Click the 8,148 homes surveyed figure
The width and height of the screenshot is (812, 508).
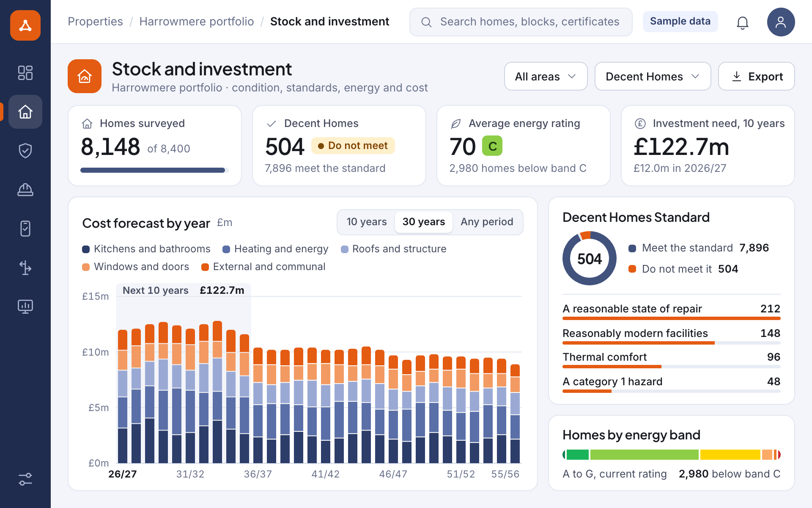[110, 147]
